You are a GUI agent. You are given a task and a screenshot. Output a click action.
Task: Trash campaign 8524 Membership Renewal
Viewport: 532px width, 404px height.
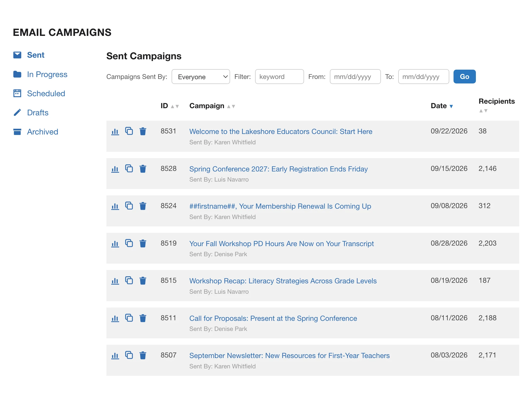(x=143, y=206)
